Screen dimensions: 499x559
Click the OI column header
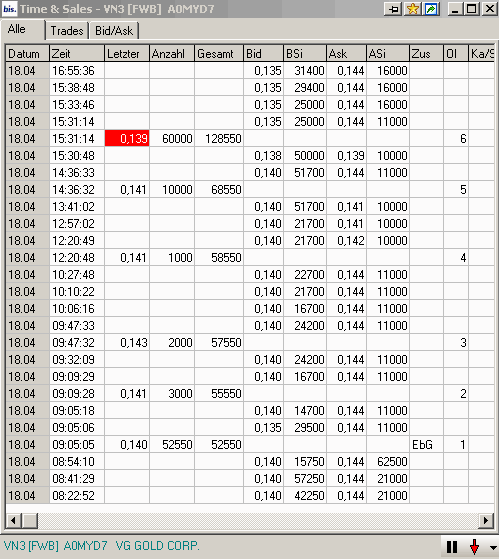coord(456,53)
